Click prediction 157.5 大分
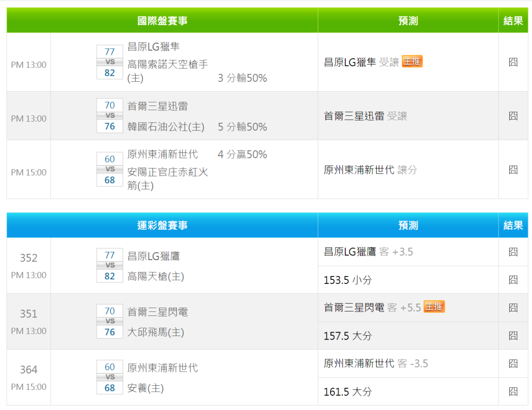 [x=348, y=336]
